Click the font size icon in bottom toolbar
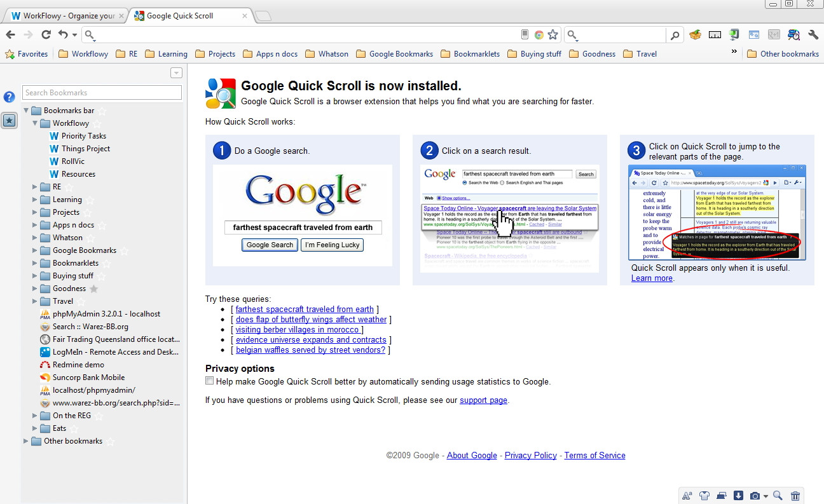Screen dimensions: 824x504 (687, 496)
